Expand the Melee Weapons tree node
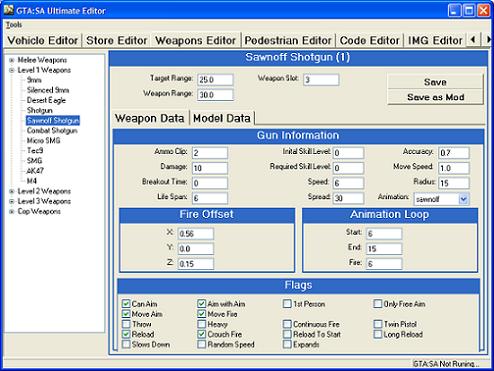The height and width of the screenshot is (371, 494). 12,60
